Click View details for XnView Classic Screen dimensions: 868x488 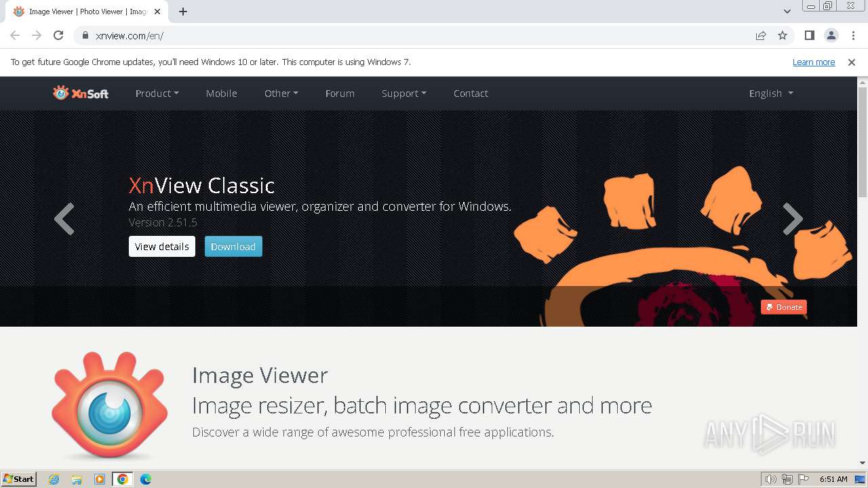[162, 247]
